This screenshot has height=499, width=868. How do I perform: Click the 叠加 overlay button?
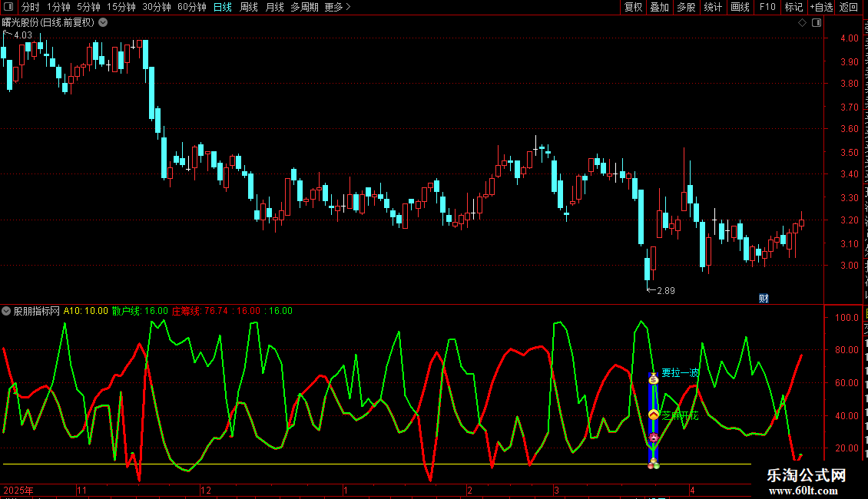pyautogui.click(x=659, y=7)
